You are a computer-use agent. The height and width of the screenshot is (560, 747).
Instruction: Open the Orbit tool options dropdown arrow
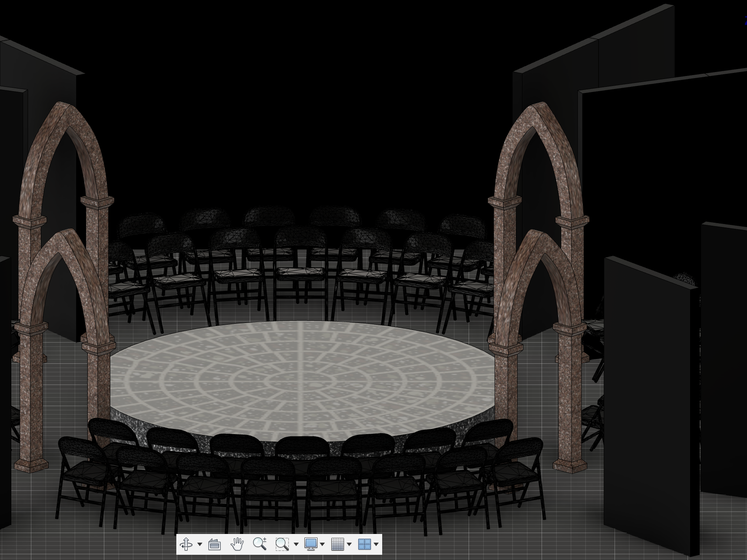(200, 544)
